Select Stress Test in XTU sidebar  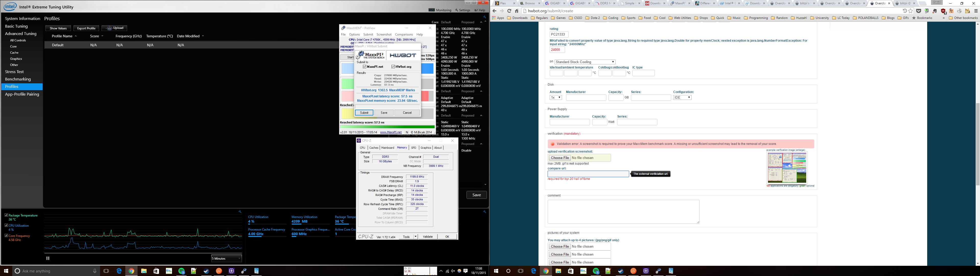[15, 72]
